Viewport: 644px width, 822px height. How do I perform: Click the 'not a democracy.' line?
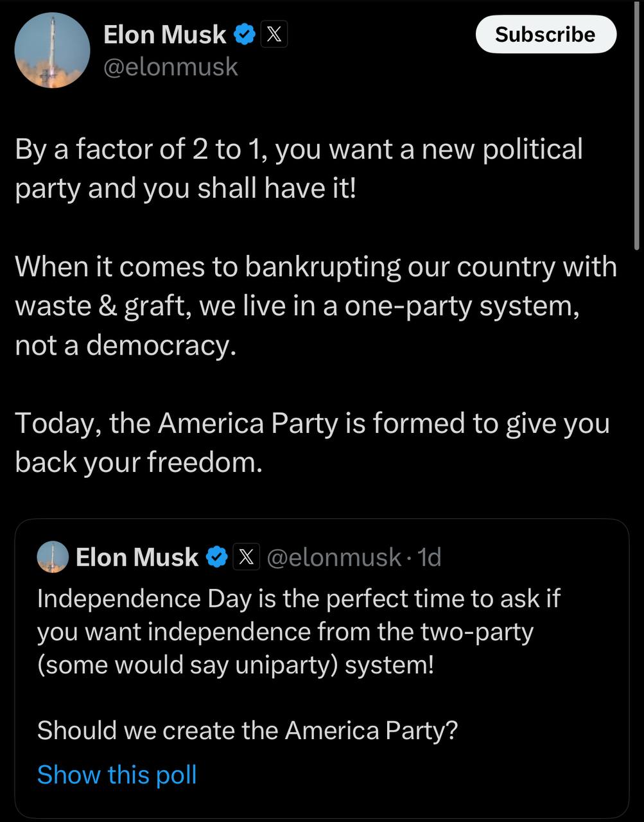coord(126,345)
